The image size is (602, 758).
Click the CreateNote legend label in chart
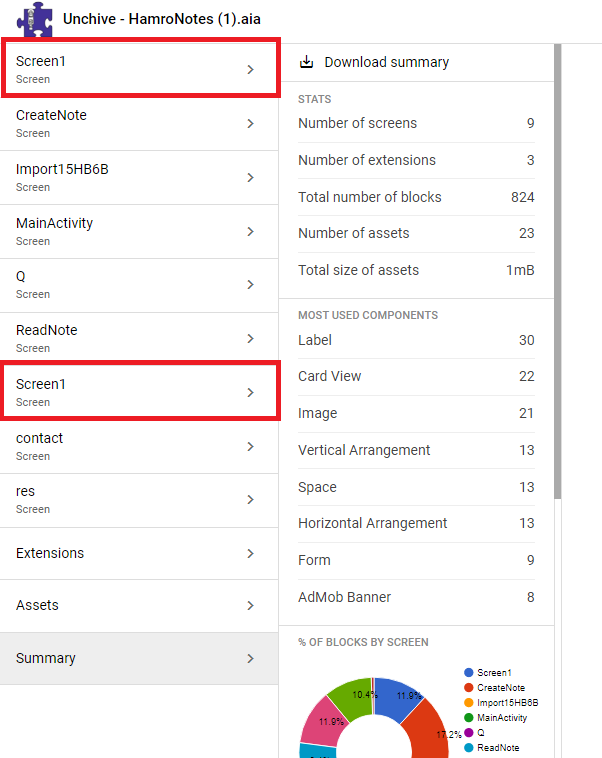pos(501,687)
